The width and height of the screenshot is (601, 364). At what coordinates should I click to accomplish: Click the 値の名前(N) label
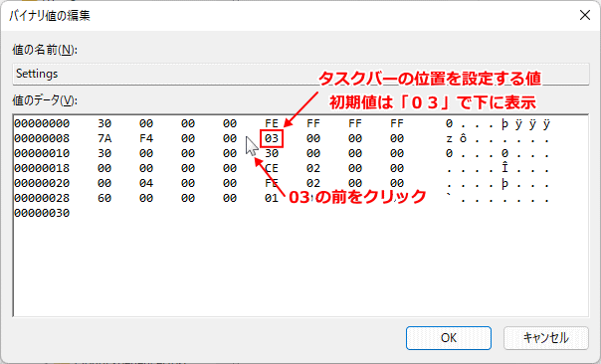tap(45, 50)
